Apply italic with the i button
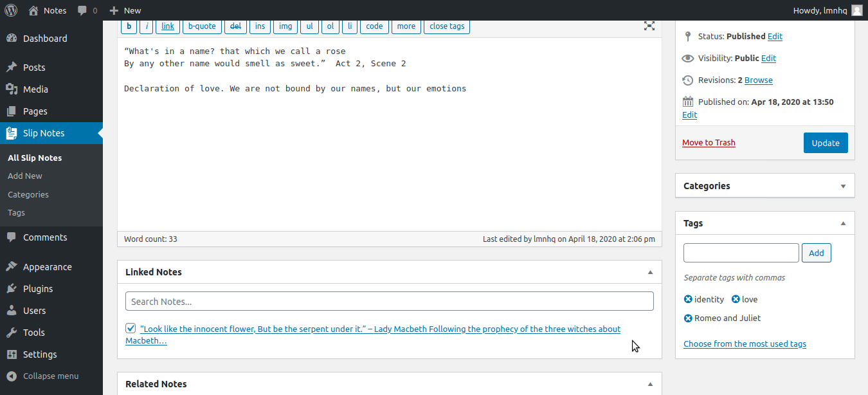Image resolution: width=868 pixels, height=395 pixels. 147,26
